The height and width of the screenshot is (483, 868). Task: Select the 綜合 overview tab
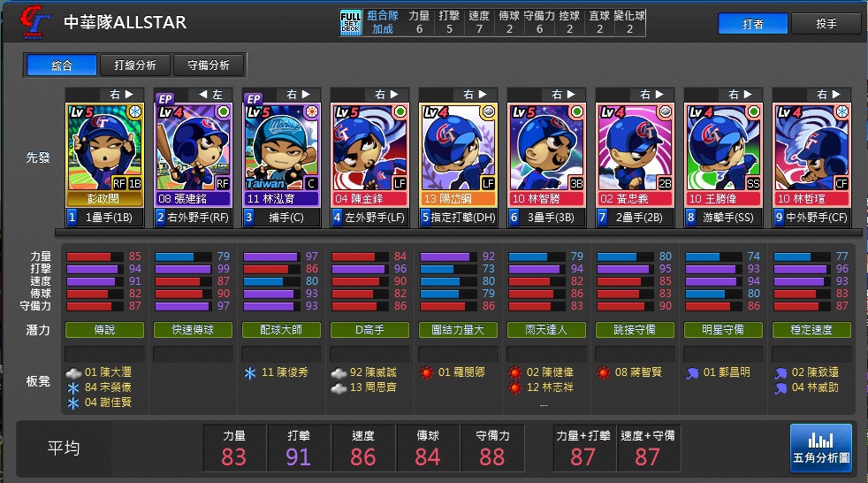pos(62,65)
